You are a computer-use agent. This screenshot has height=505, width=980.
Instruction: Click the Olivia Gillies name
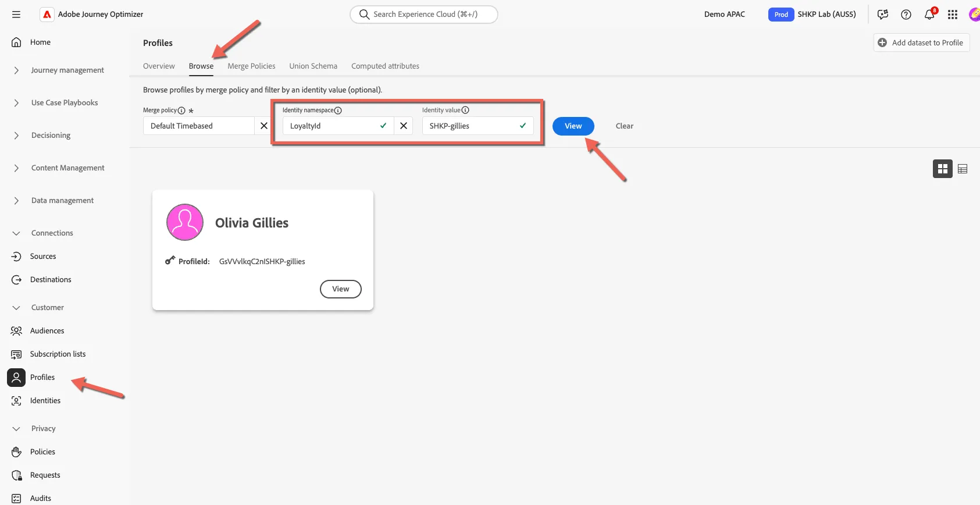[x=252, y=223]
